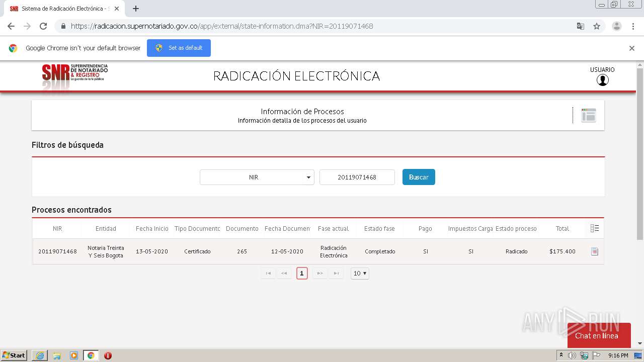Click the RADICACIÓN ELECTRÓNICA header title
The image size is (644, 362).
click(296, 76)
